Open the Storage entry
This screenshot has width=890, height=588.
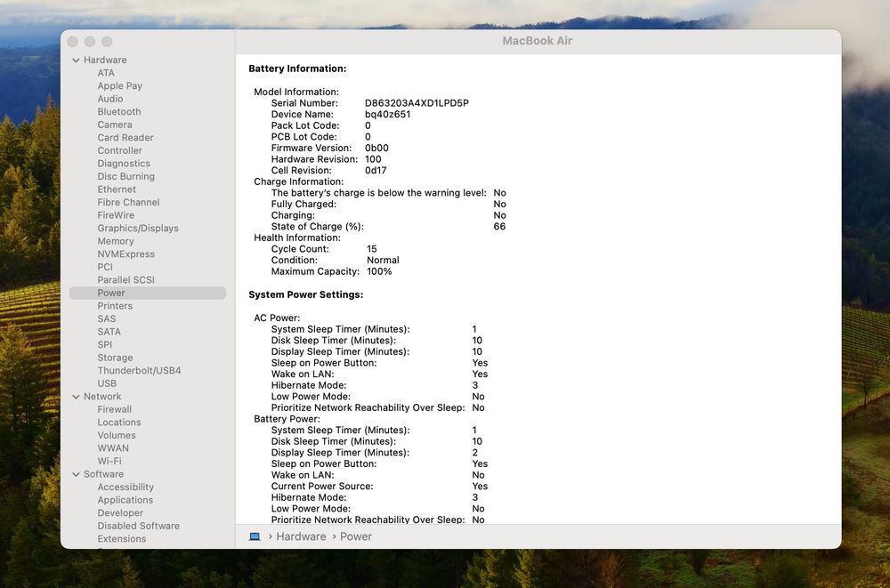115,358
